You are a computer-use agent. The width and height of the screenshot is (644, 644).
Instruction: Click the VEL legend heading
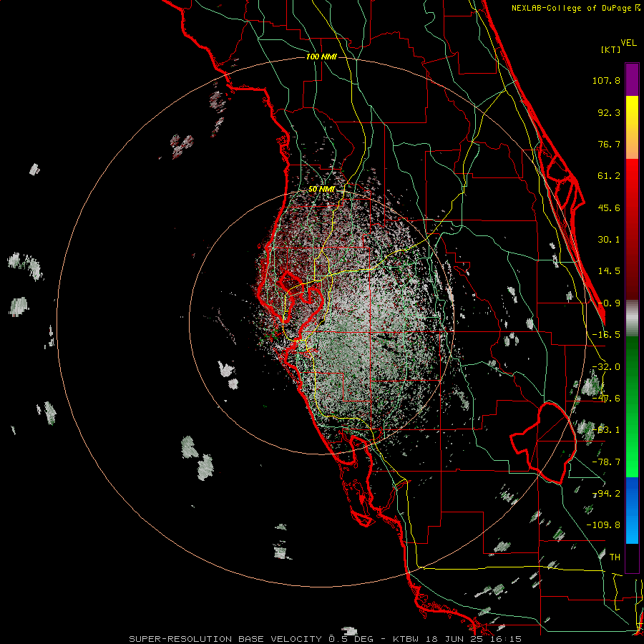[x=628, y=43]
